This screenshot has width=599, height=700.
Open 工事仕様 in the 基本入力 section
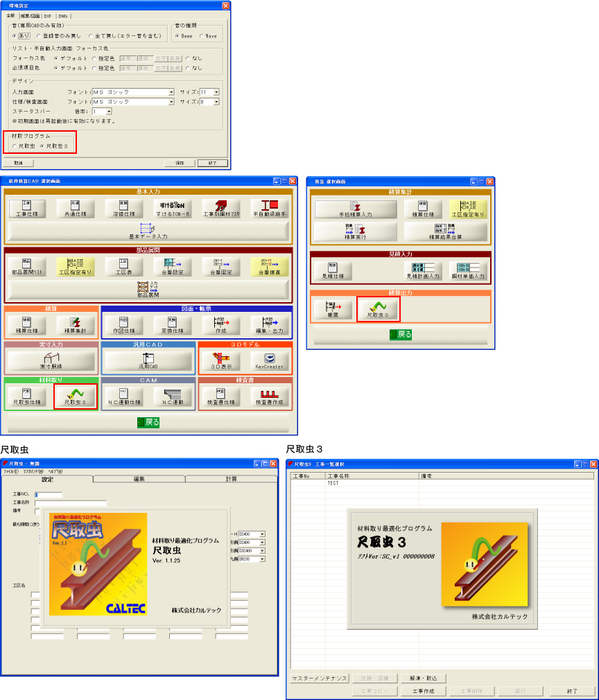pos(27,209)
